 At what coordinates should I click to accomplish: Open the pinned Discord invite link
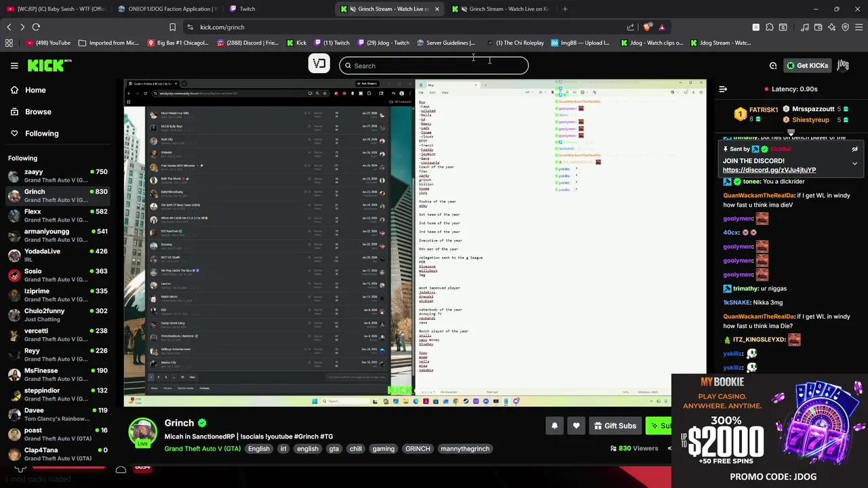click(x=769, y=170)
